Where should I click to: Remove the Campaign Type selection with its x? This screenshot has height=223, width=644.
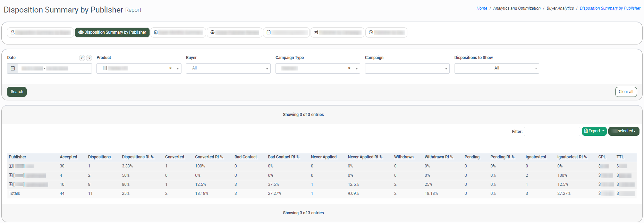point(349,68)
